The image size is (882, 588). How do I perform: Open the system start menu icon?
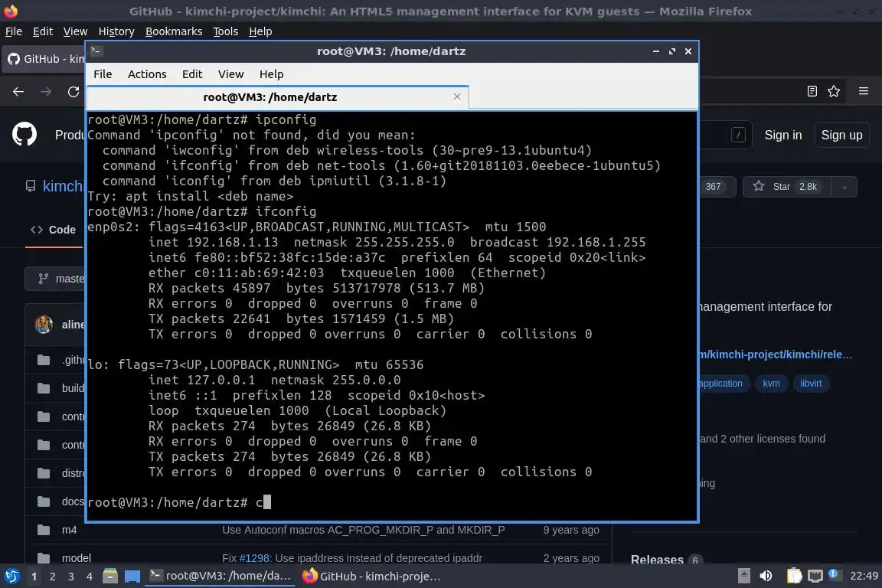click(x=11, y=577)
